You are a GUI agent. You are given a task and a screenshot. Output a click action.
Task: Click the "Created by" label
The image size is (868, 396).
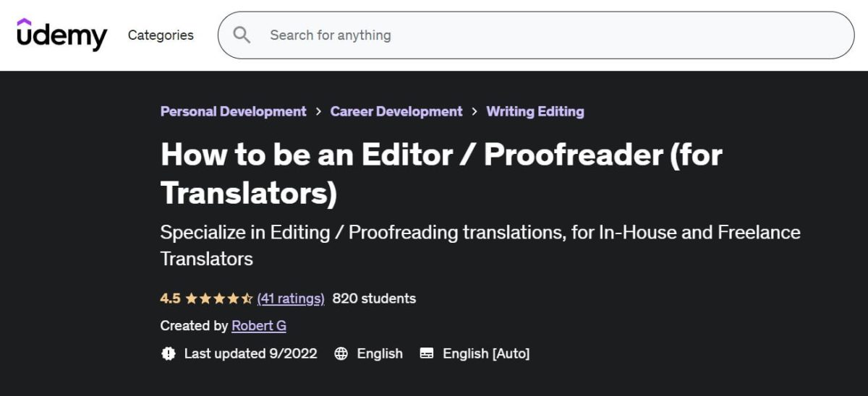coord(194,326)
